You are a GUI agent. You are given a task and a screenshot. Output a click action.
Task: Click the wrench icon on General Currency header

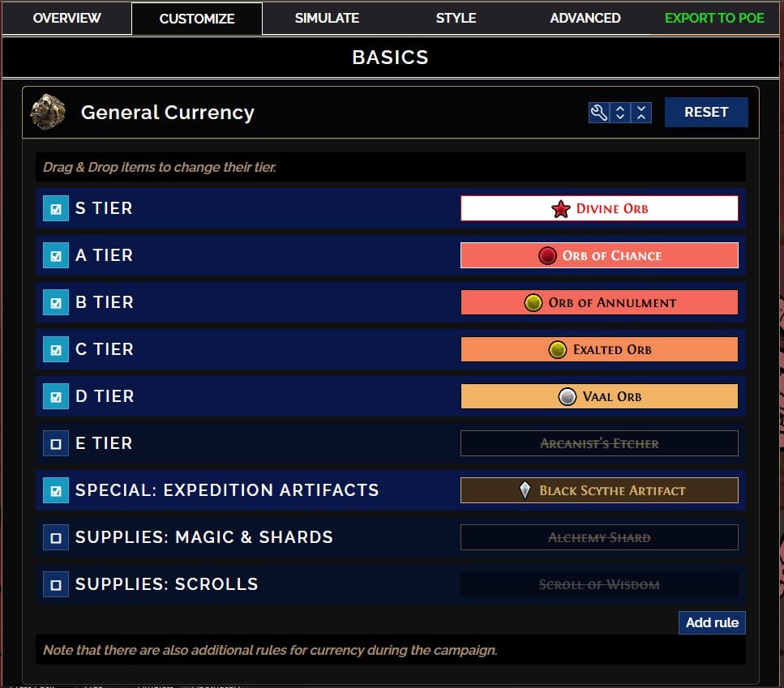pyautogui.click(x=598, y=113)
